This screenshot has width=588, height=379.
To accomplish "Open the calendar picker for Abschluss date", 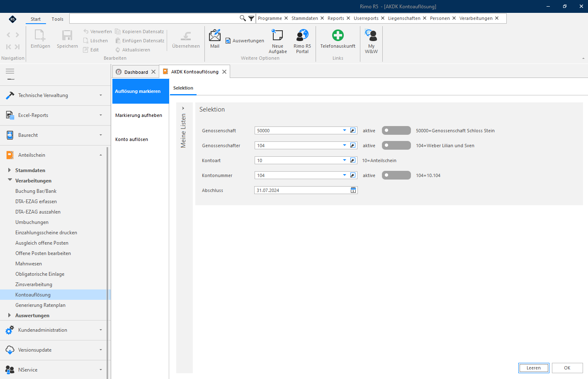I will 353,190.
